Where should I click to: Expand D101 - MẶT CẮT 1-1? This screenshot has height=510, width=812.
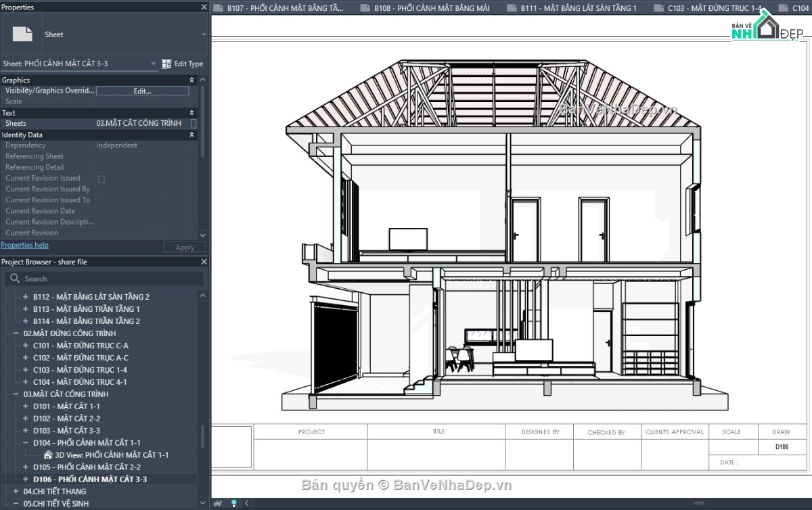click(26, 407)
